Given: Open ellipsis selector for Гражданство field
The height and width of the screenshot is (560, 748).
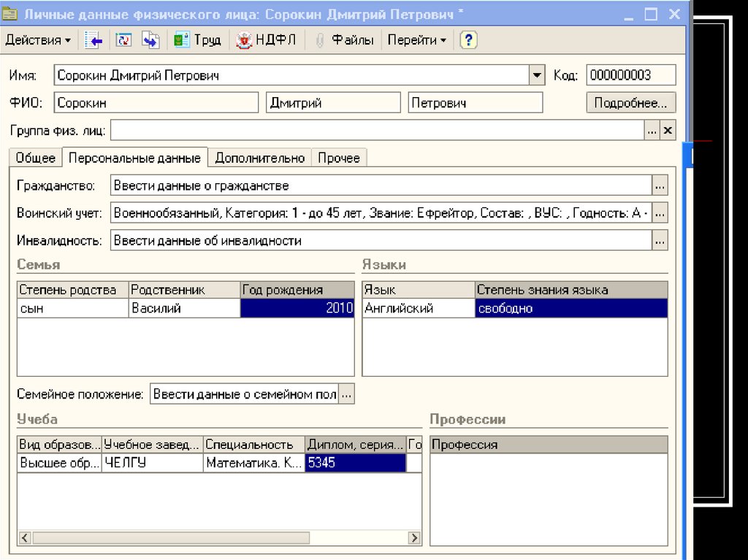Looking at the screenshot, I should [660, 185].
